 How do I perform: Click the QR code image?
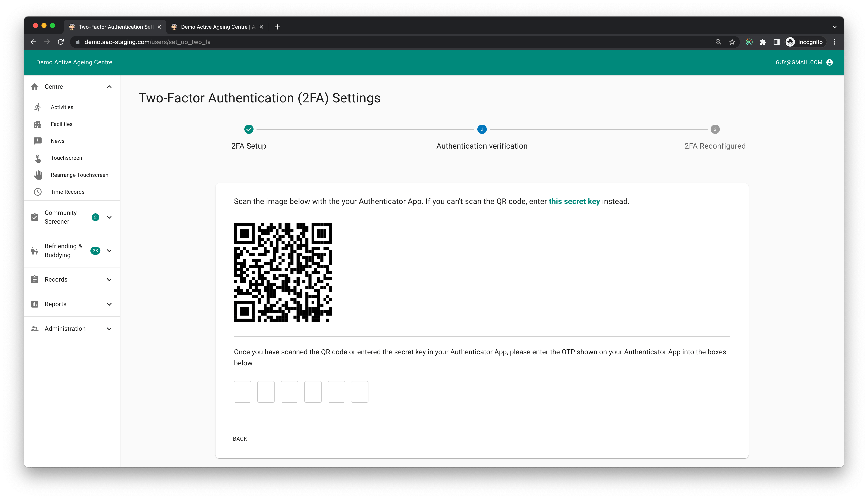283,272
